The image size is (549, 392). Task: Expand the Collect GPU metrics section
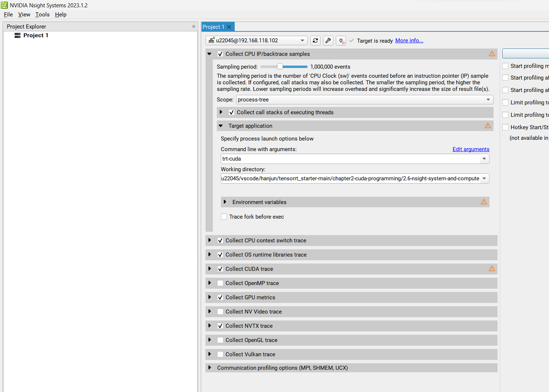(210, 297)
